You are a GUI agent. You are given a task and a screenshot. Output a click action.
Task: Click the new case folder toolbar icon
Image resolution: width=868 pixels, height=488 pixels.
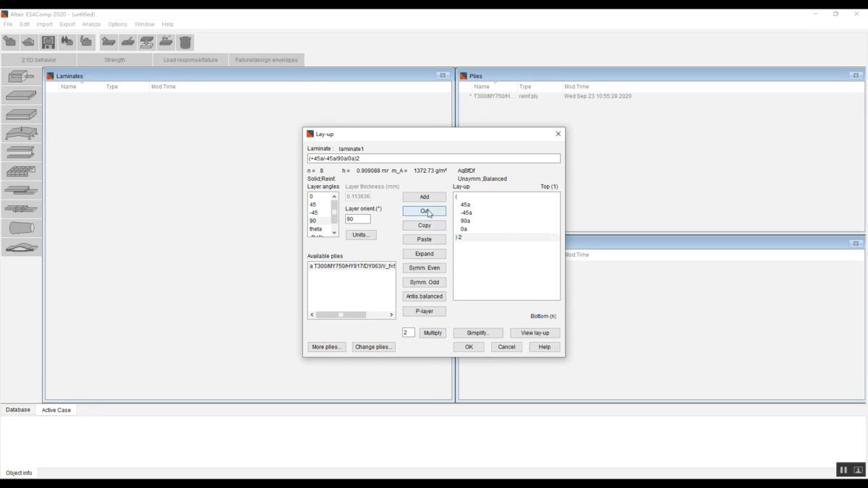(10, 42)
